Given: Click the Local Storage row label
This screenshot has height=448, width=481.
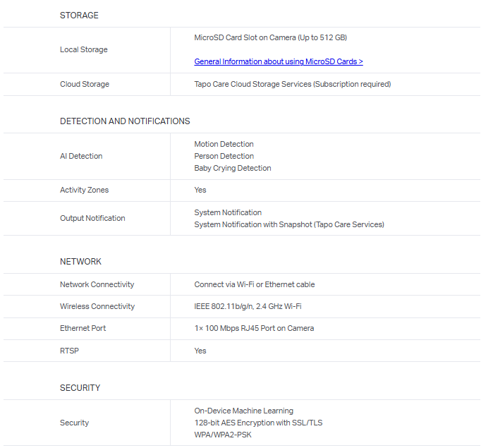Looking at the screenshot, I should [84, 50].
